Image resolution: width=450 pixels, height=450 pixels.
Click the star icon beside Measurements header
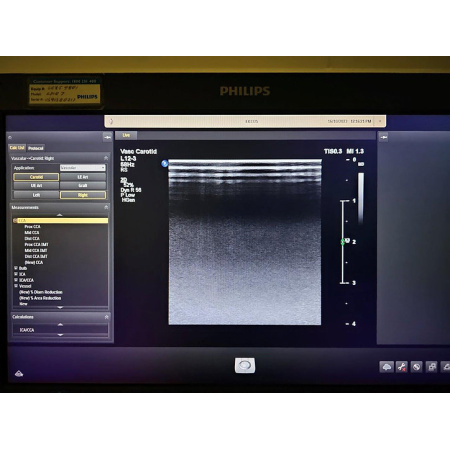point(106,207)
